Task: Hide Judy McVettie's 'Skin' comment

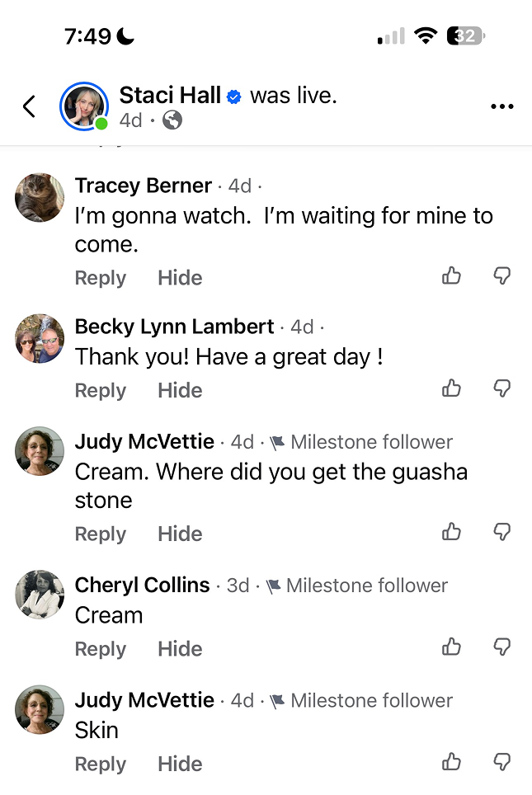Action: [180, 764]
